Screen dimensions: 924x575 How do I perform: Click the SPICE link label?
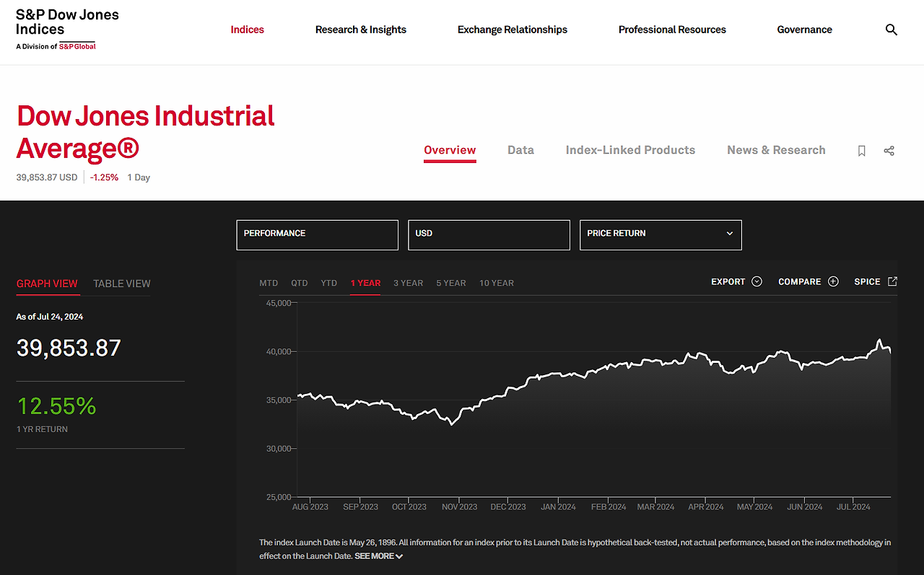[867, 281]
